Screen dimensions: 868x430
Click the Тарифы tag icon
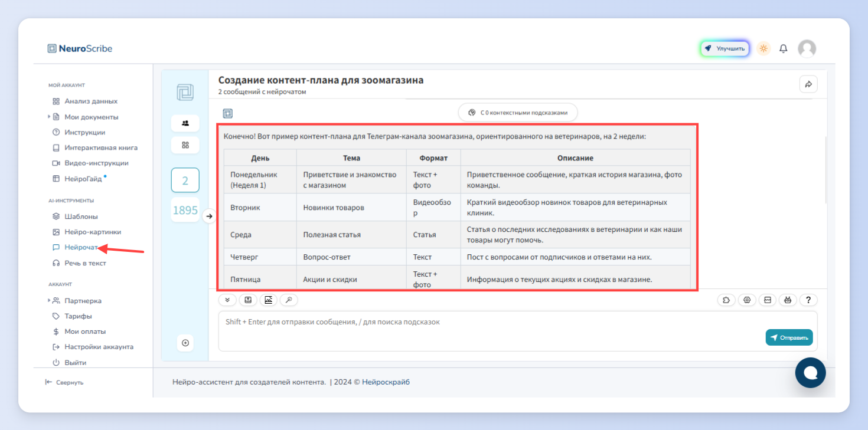[56, 316]
